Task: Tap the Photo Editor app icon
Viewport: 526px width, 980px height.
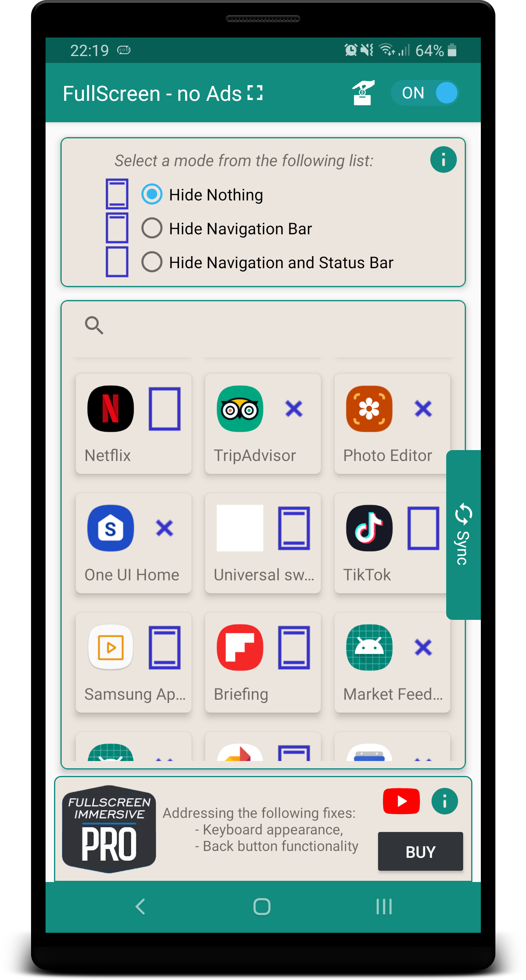Action: click(x=369, y=409)
